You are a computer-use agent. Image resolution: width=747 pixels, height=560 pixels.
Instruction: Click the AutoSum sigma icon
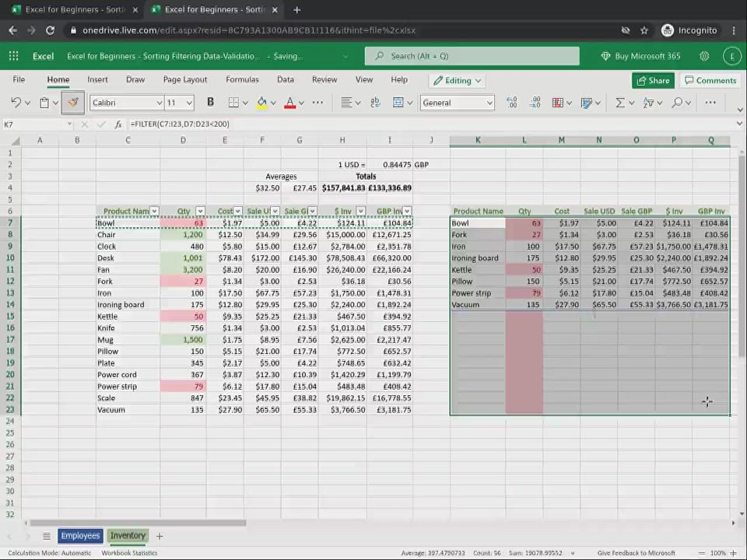coord(620,103)
